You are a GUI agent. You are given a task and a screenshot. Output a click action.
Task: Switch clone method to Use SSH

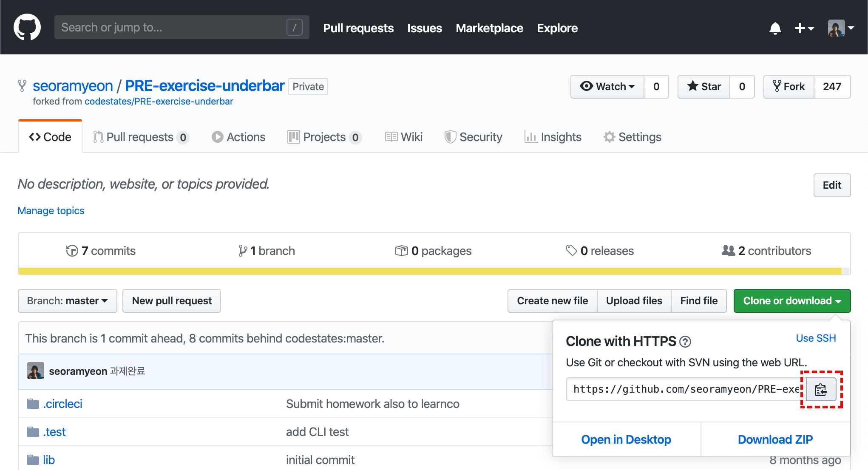pyautogui.click(x=815, y=338)
